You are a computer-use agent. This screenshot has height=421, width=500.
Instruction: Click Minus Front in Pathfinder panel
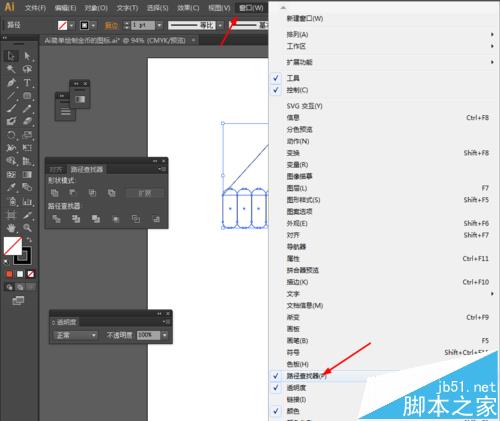(x=72, y=193)
